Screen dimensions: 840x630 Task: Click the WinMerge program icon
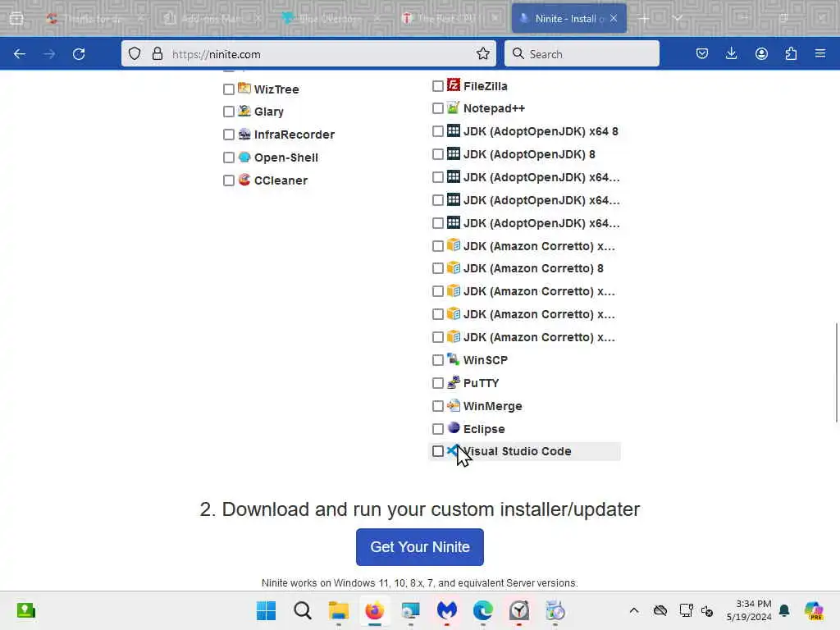tap(453, 405)
